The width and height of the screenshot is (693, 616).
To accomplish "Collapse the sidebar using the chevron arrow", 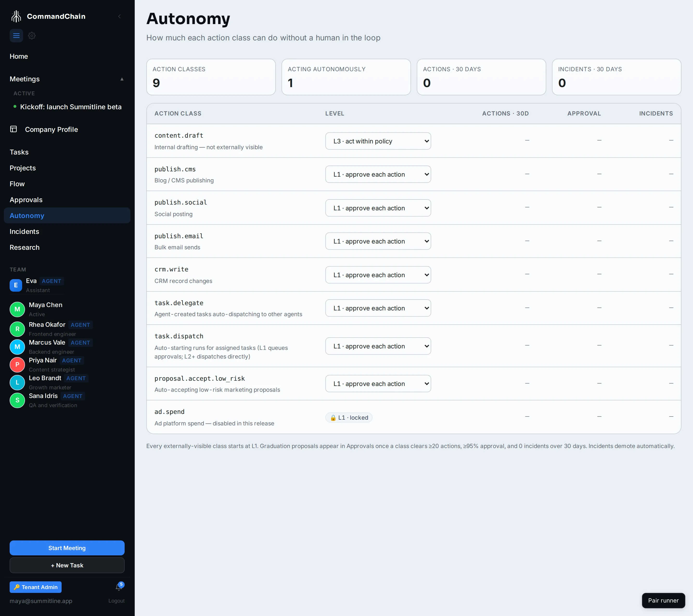I will click(x=119, y=16).
